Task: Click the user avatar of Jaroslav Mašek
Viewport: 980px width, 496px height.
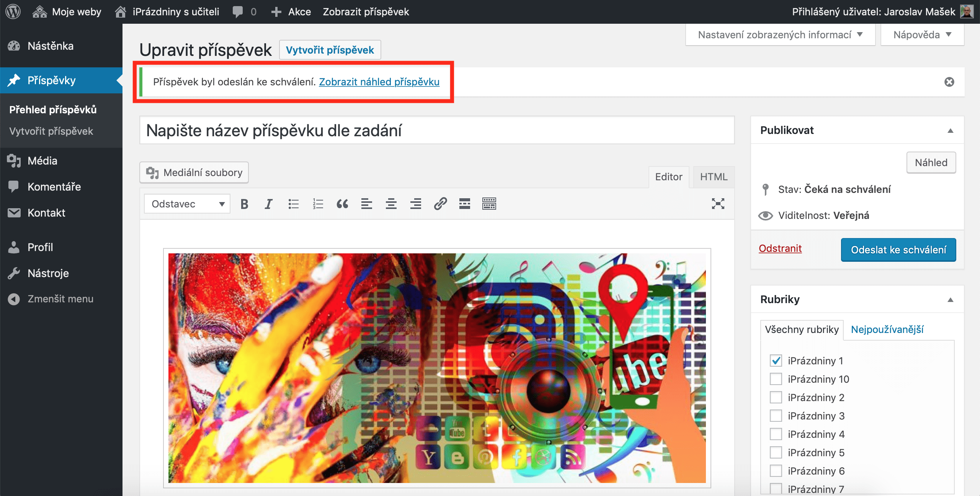Action: [x=967, y=11]
